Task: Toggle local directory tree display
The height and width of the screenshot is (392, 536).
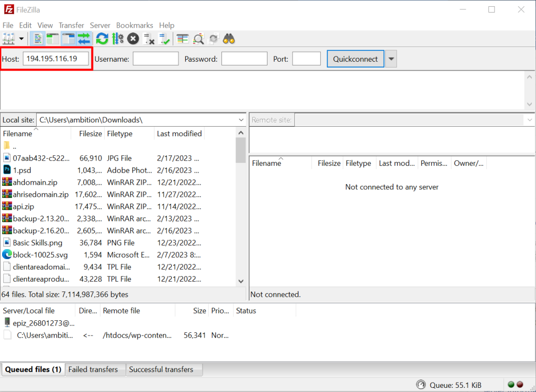Action: tap(53, 39)
